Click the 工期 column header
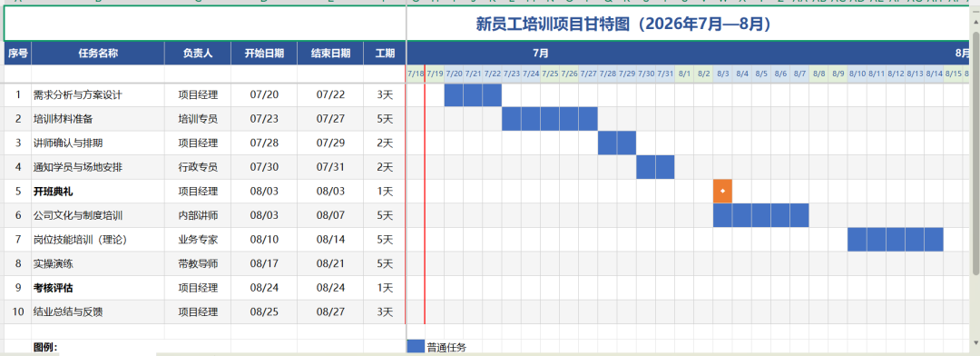The height and width of the screenshot is (356, 980). [385, 54]
